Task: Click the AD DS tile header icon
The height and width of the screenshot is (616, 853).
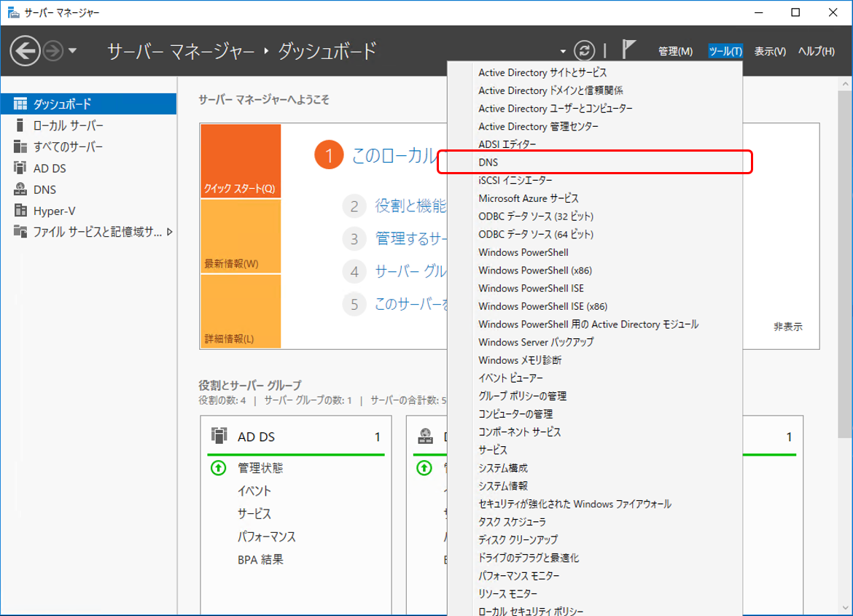Action: [x=219, y=436]
